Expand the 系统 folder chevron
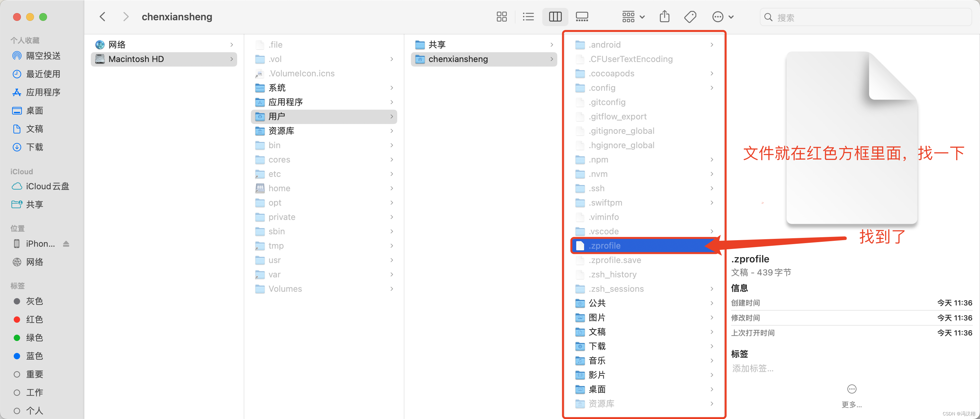The height and width of the screenshot is (419, 980). pyautogui.click(x=391, y=88)
